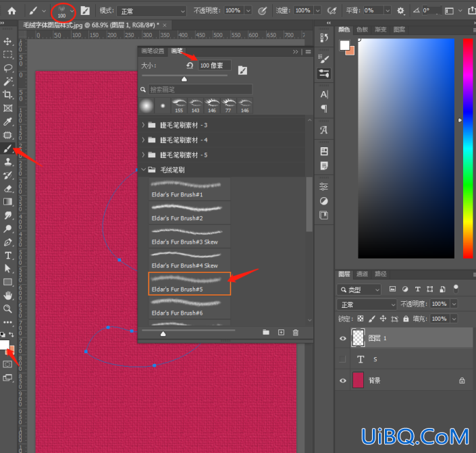The width and height of the screenshot is (476, 453).
Task: Switch to the 色板 tab
Action: click(x=362, y=30)
